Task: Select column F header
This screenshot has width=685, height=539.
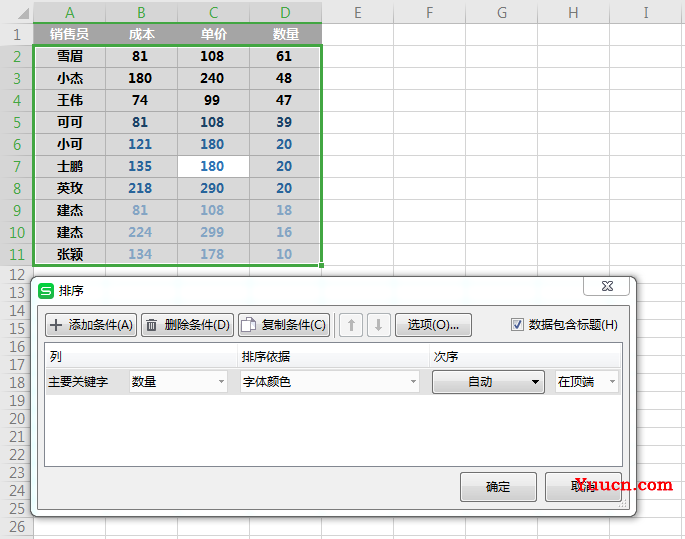Action: click(429, 13)
